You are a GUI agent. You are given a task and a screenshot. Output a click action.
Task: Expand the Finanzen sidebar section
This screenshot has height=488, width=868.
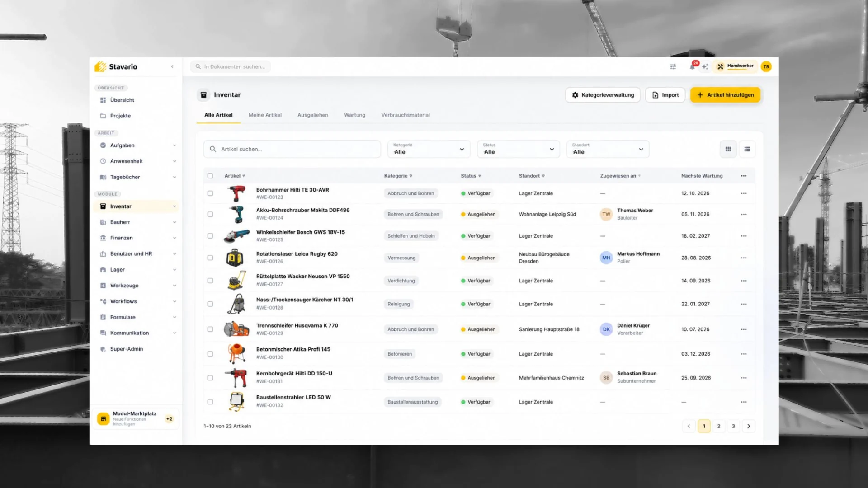pyautogui.click(x=175, y=238)
